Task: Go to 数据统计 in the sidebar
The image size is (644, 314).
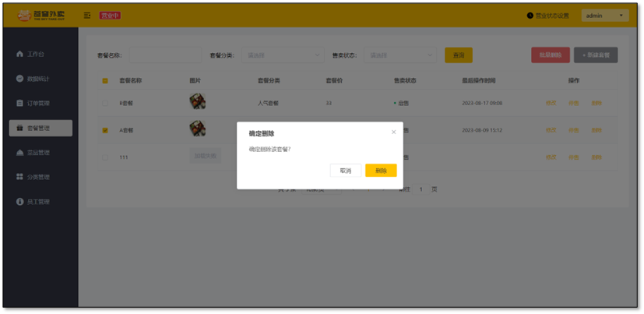Action: click(x=34, y=79)
